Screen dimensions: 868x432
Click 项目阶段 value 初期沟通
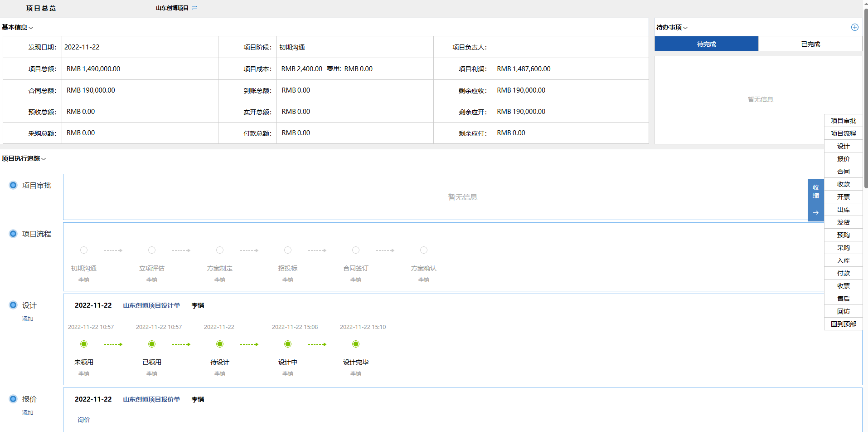coord(292,47)
